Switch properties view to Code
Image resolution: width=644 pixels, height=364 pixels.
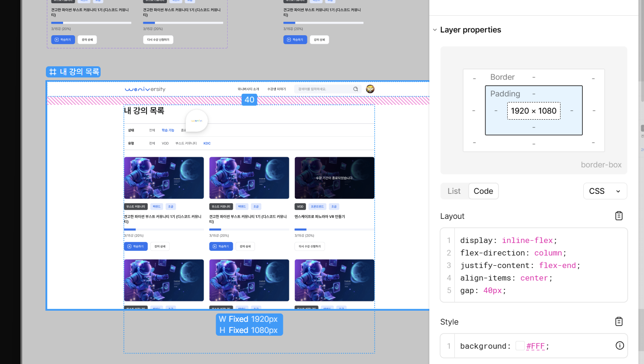[483, 191]
